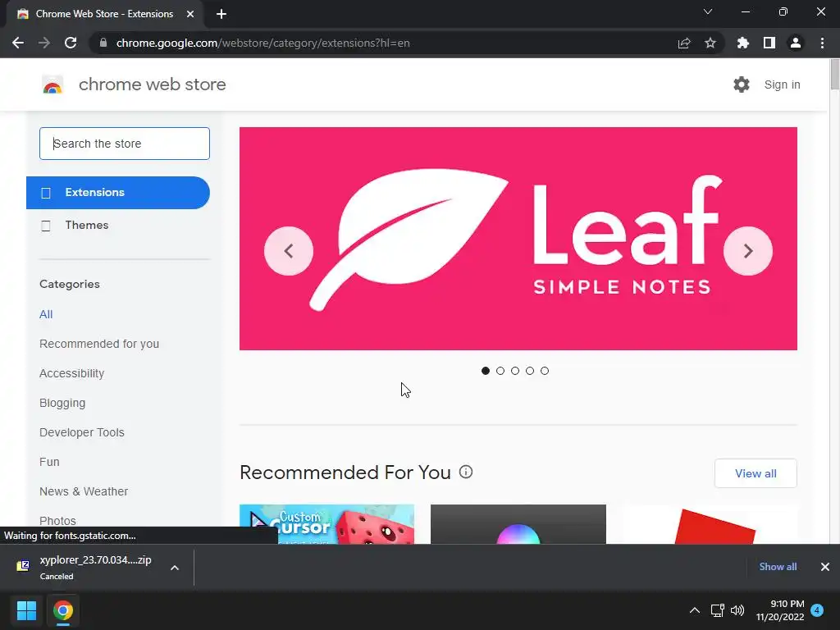Screen dimensions: 840x630
Task: Open the Accessibility category
Action: (72, 373)
